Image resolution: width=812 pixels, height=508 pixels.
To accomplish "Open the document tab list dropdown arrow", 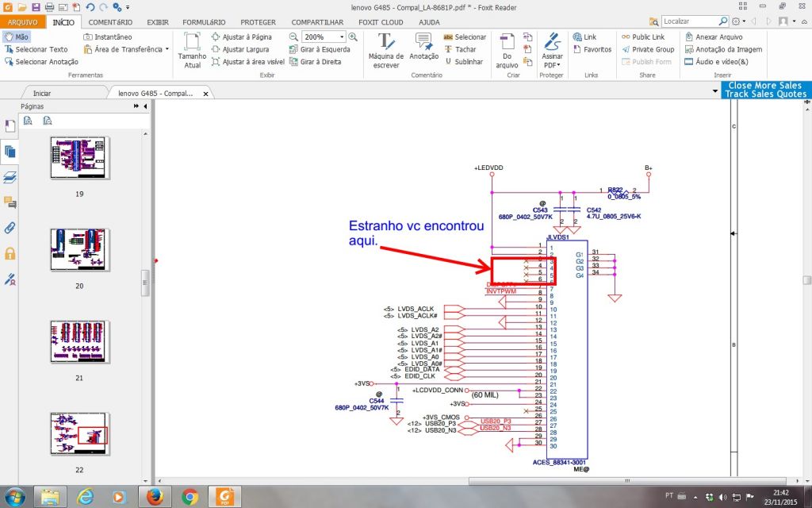I will (x=715, y=91).
